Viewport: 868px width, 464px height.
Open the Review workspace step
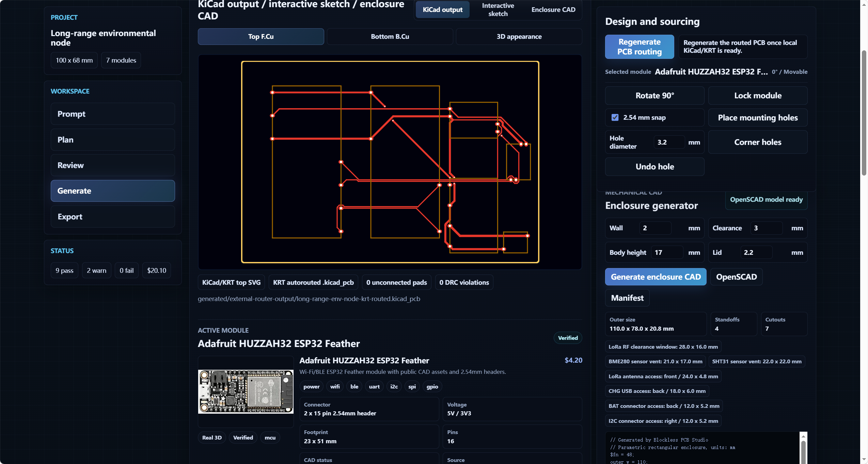(x=113, y=165)
